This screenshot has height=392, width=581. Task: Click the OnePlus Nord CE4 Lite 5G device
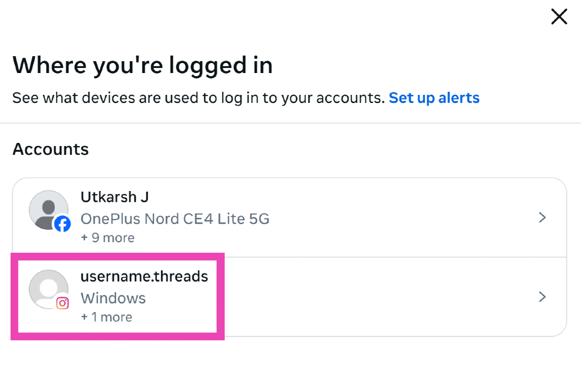175,219
